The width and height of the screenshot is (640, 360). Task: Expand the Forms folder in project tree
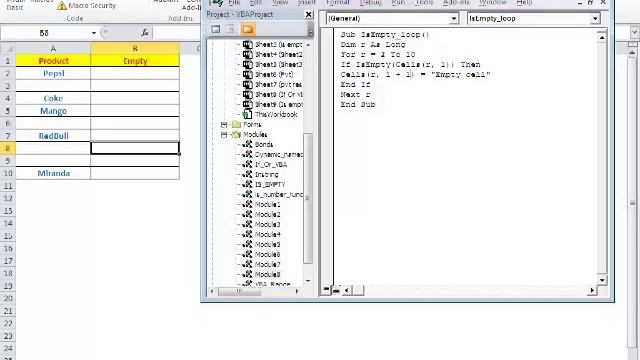tap(224, 124)
